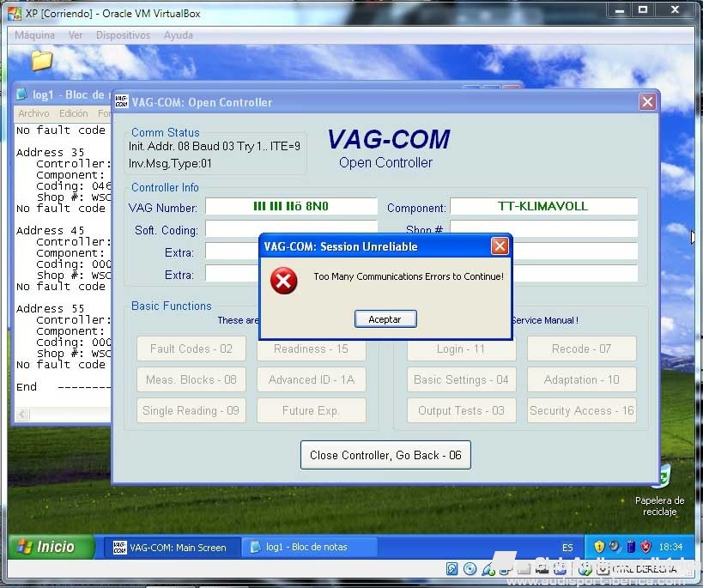Click the grey sphere tray icon
Screen dimensions: 703x588
tap(615, 546)
